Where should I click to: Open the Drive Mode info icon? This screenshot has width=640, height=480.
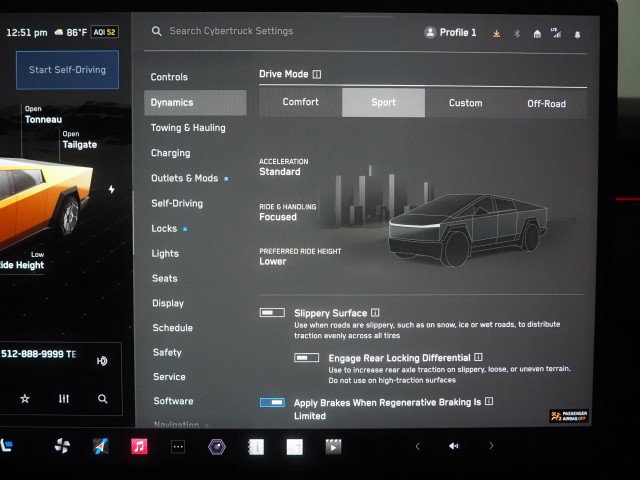(317, 74)
